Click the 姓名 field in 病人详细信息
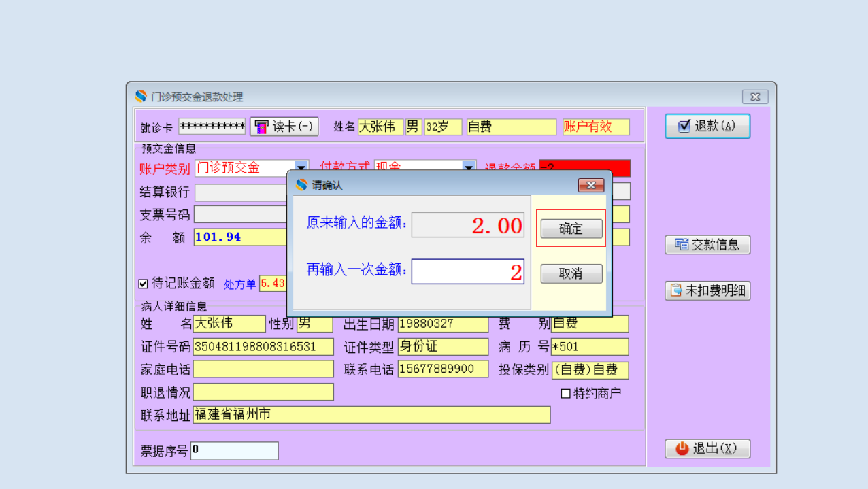Viewport: 868px width, 489px height. [229, 324]
